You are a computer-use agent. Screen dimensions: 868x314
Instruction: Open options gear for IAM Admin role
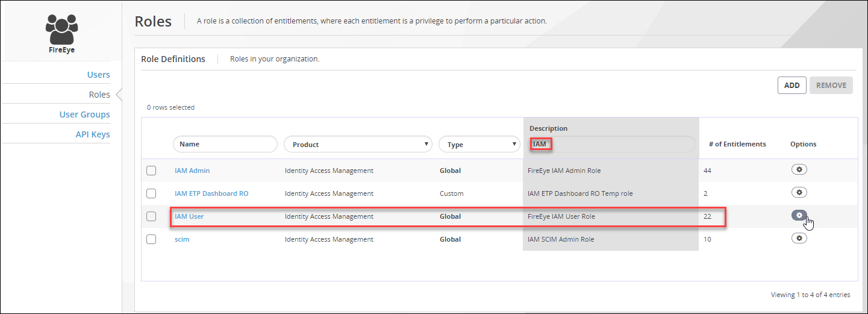[799, 170]
